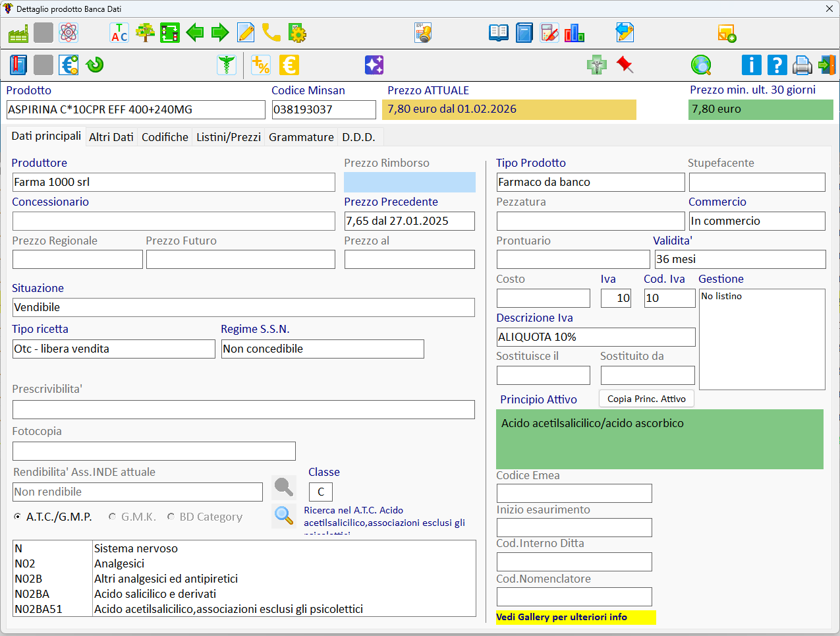Open help with question mark icon

click(777, 65)
